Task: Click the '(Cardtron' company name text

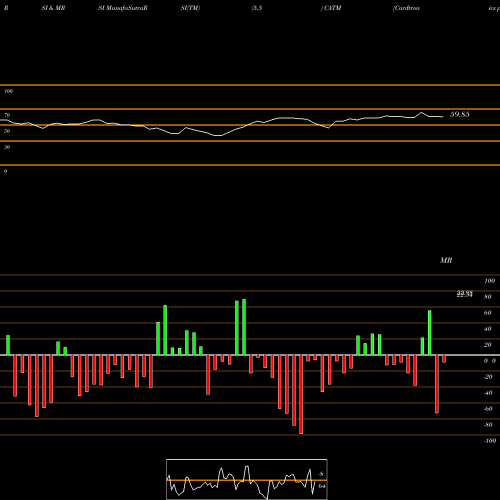Action: coord(406,8)
